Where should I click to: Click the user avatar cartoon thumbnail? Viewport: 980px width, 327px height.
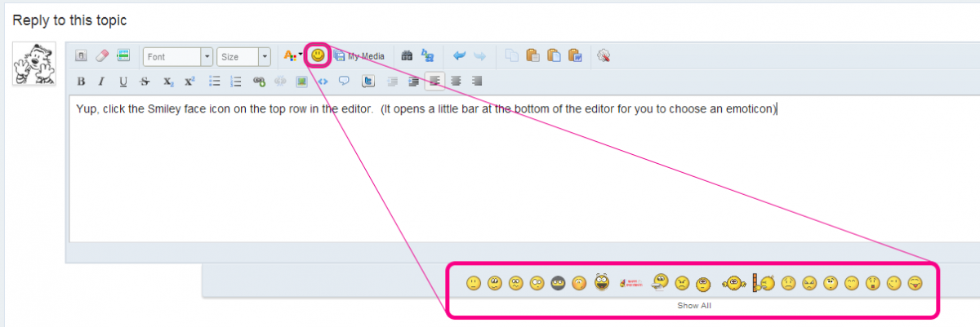(x=34, y=63)
